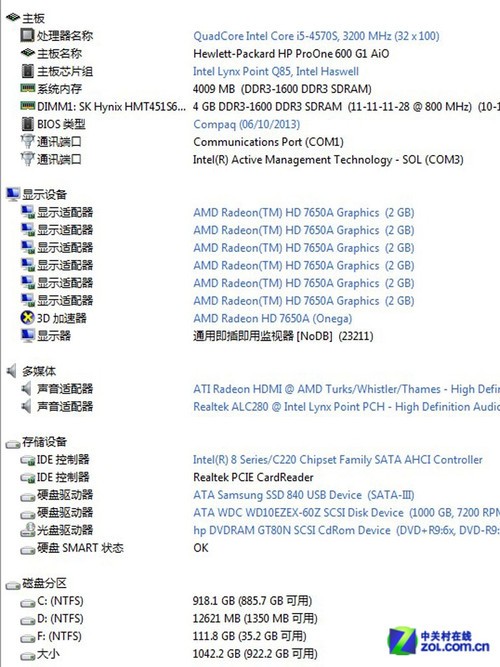Click the speaker icon beside Realtek ALC280
The image size is (500, 667).
click(27, 406)
